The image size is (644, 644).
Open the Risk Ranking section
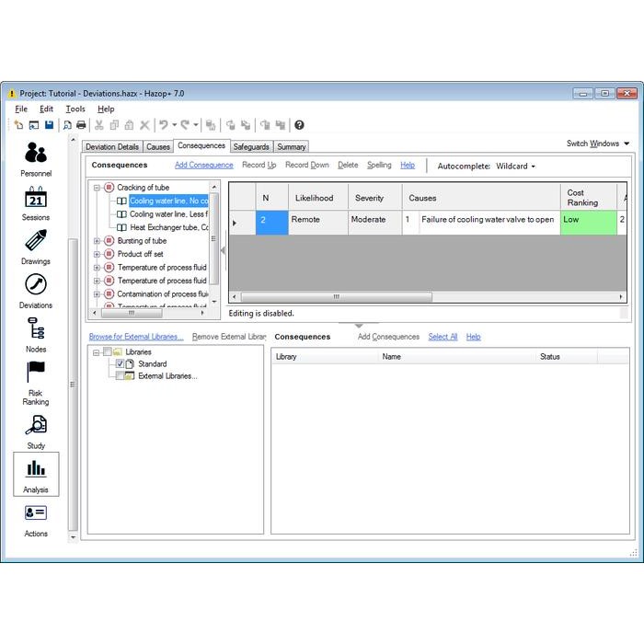coord(36,384)
